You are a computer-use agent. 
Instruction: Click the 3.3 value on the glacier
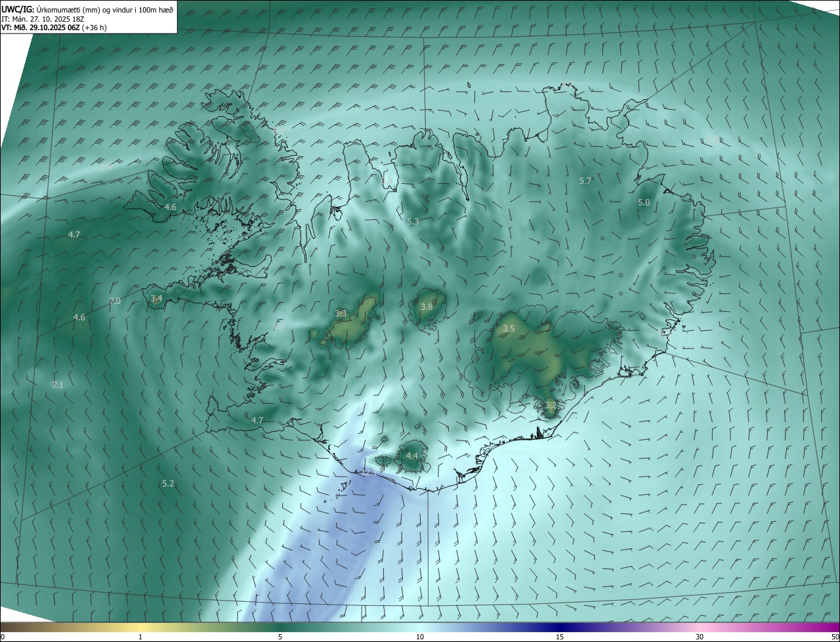coord(341,314)
